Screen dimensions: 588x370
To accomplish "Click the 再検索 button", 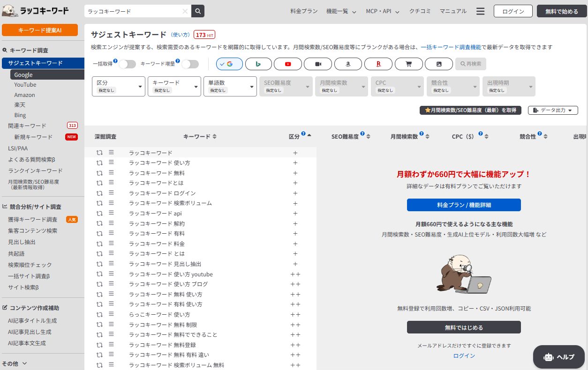I will click(471, 64).
